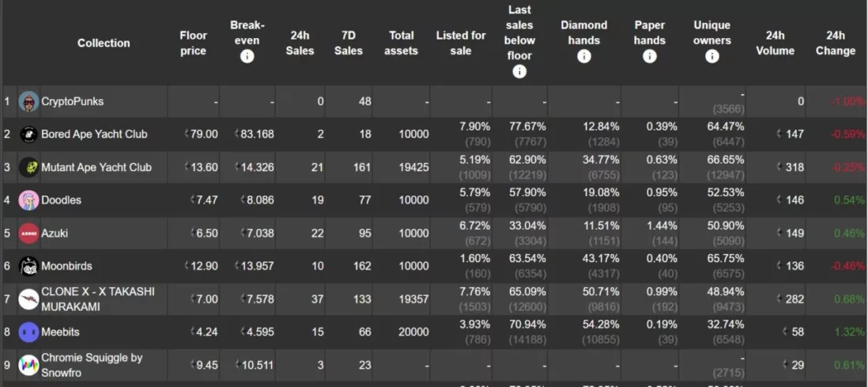The width and height of the screenshot is (868, 387).
Task: Click the Mutant Ape Yacht Club logo
Action: [x=28, y=168]
